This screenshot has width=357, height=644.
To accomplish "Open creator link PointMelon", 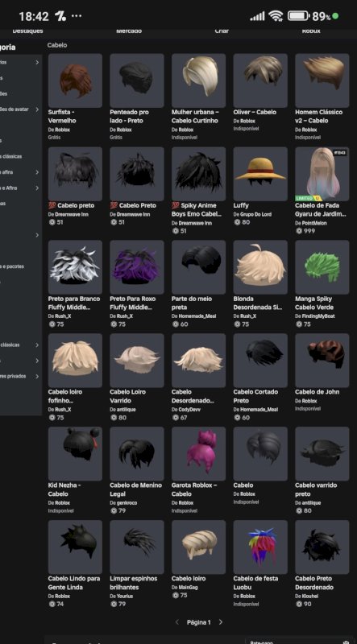I will [x=315, y=223].
